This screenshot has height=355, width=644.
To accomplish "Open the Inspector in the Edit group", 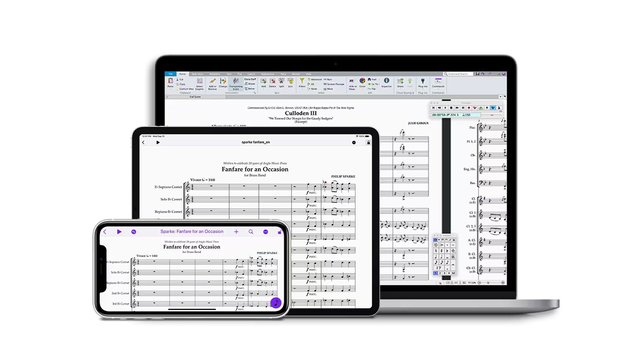I will point(386,83).
